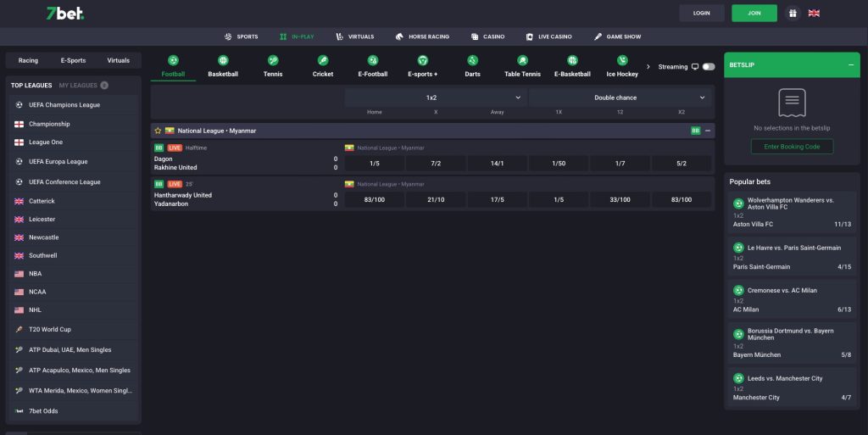Open ATP Dubai, UAE, Men Singles
The height and width of the screenshot is (435, 868).
pyautogui.click(x=73, y=349)
